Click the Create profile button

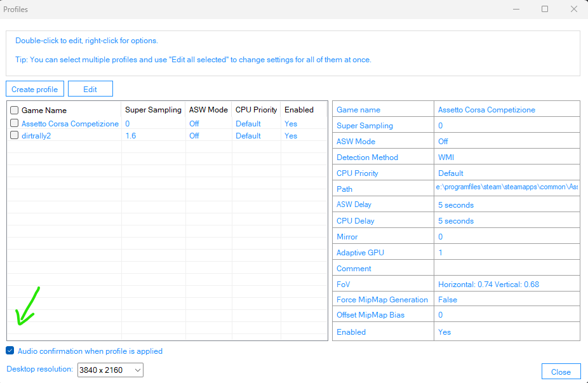click(35, 89)
